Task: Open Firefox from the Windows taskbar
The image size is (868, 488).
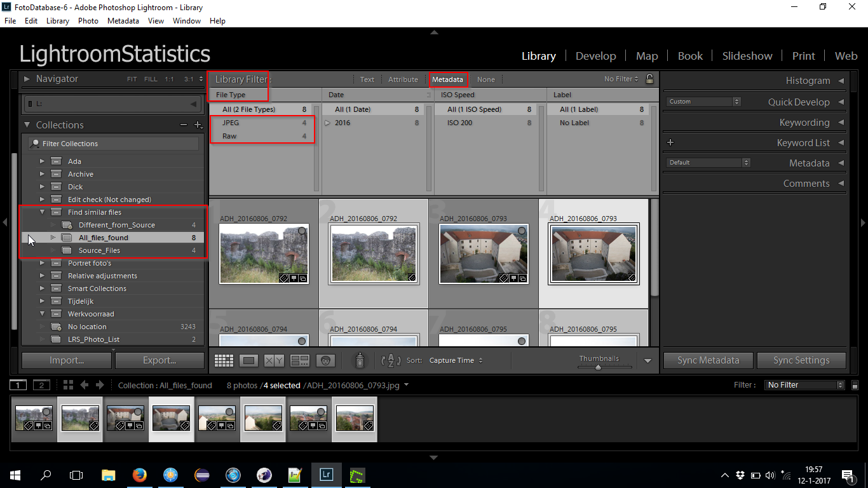Action: [x=140, y=475]
